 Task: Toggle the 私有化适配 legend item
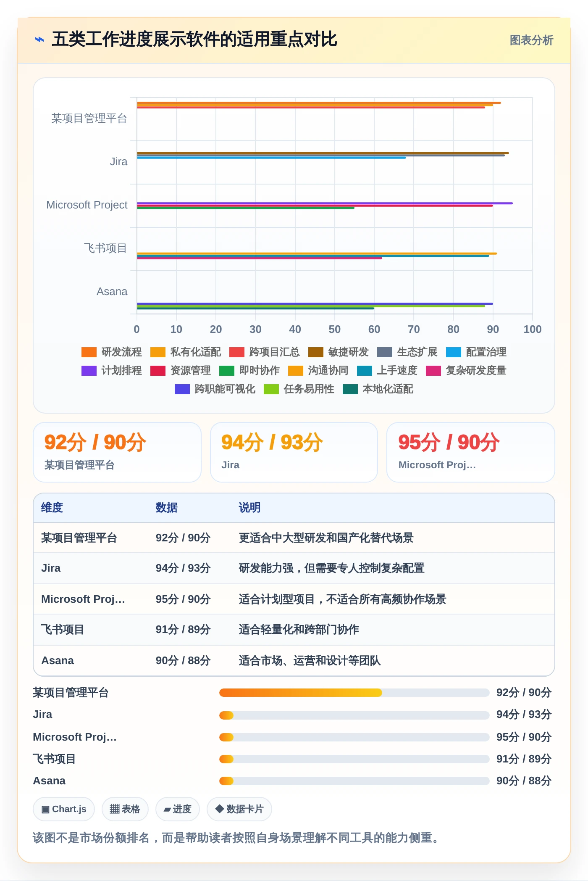click(186, 352)
